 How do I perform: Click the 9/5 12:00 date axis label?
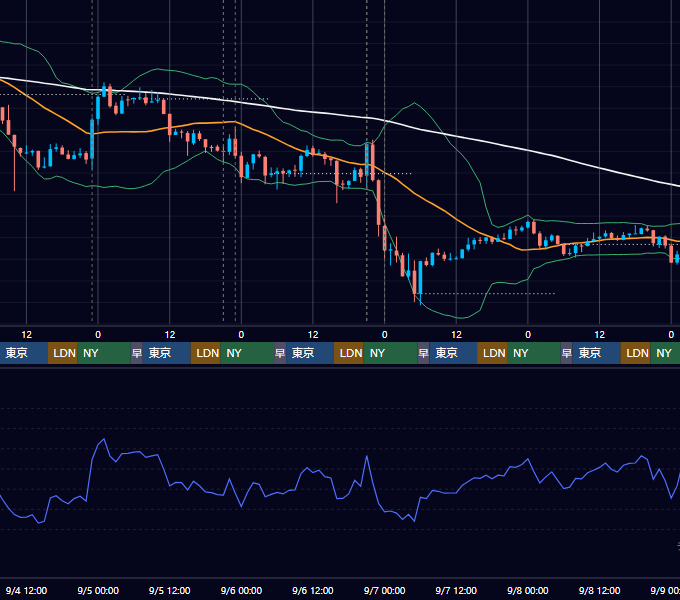coord(170,590)
